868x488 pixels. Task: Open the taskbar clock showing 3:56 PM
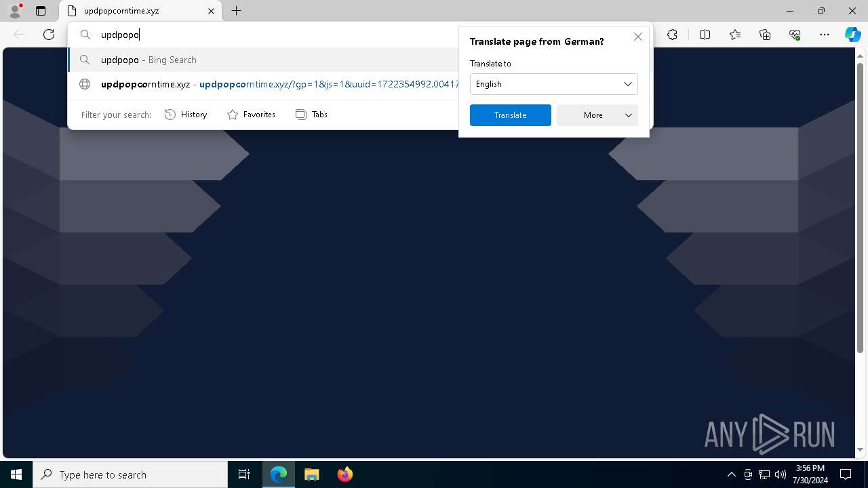810,474
